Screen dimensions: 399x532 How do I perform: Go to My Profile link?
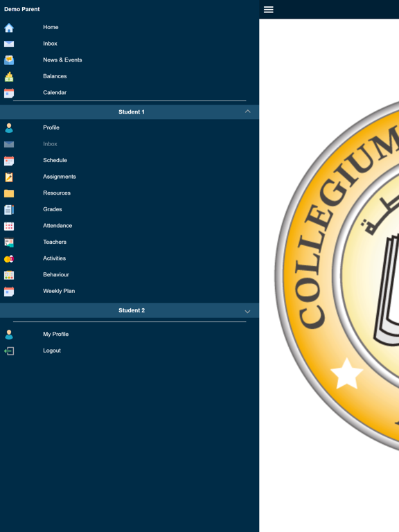tap(130, 334)
